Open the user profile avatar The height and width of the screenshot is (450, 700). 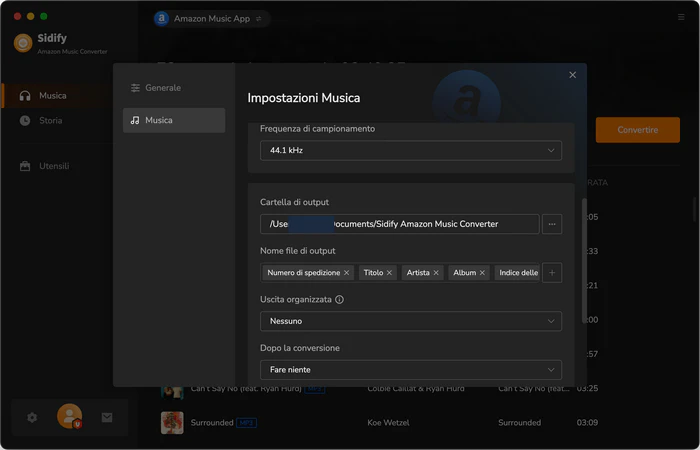pyautogui.click(x=70, y=416)
